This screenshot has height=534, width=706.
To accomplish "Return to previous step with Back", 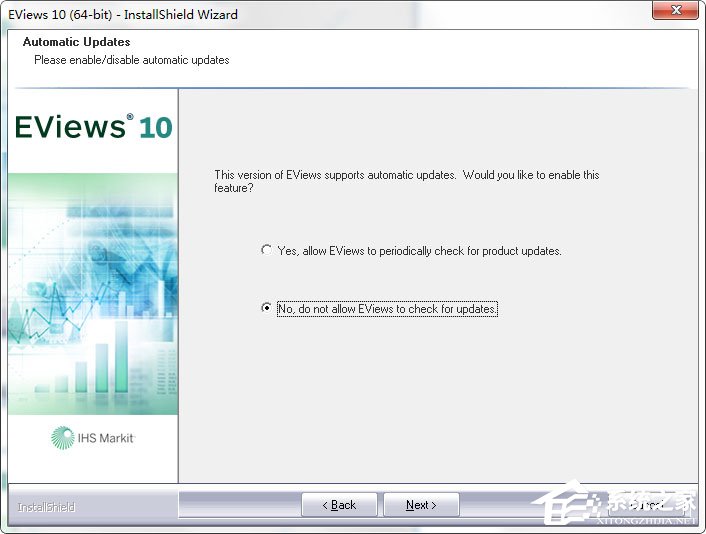I will 339,505.
